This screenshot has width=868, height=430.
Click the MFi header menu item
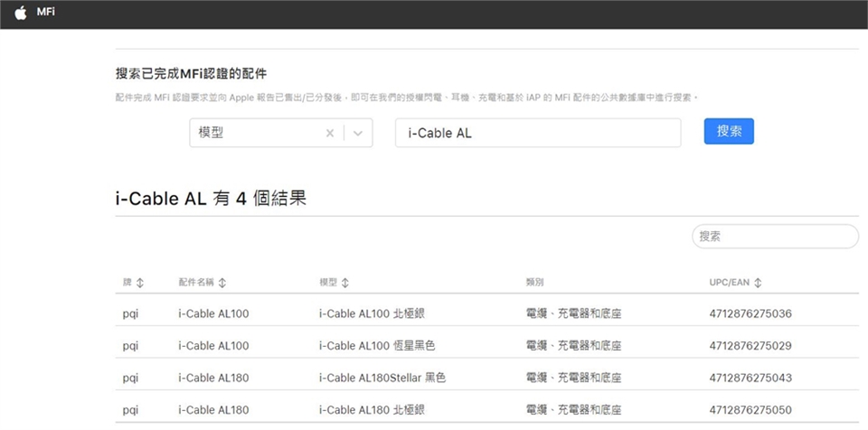tap(46, 14)
